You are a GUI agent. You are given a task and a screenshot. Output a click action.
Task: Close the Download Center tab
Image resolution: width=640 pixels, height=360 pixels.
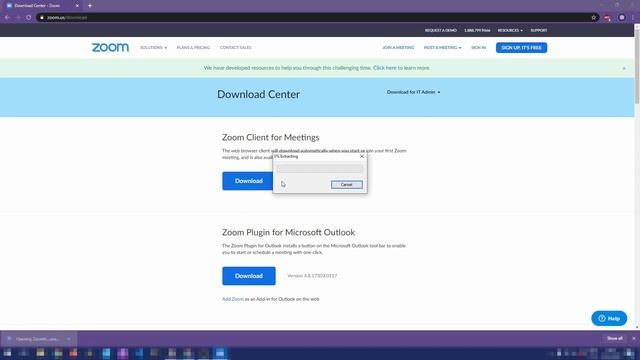click(77, 6)
